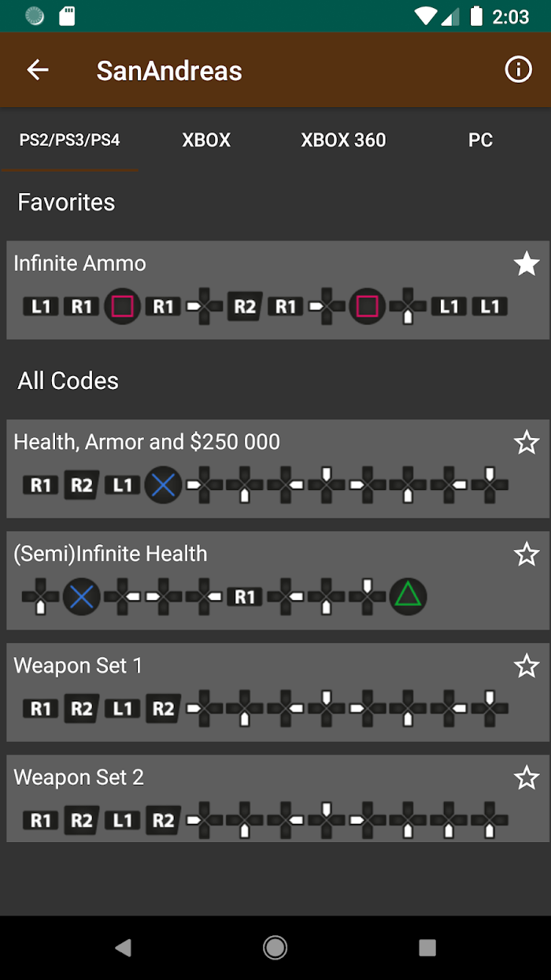Toggle the Weapon Set 2 star
Viewport: 551px width, 980px height.
coord(527,778)
